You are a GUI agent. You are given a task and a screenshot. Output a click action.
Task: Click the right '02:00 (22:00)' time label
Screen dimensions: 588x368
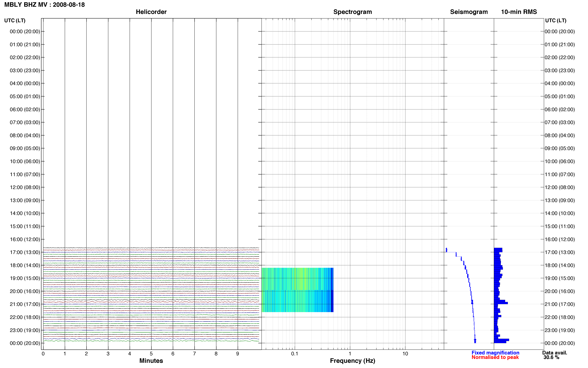tap(560, 57)
